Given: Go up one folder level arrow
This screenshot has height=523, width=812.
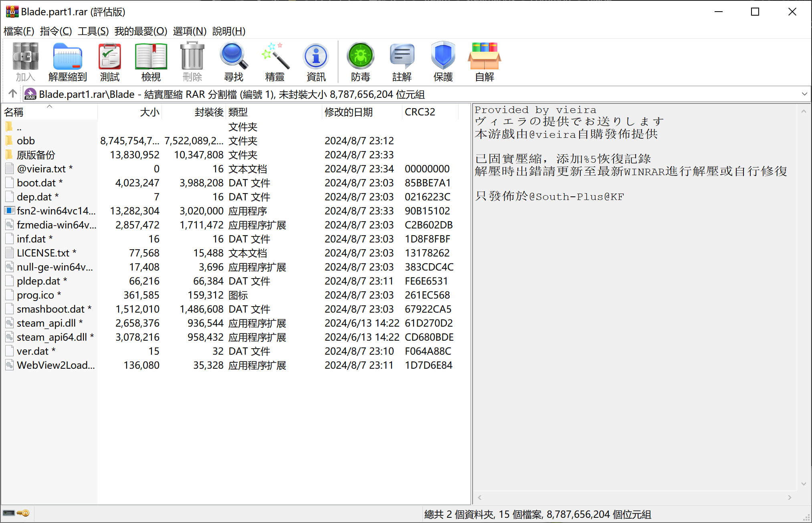Looking at the screenshot, I should click(x=12, y=94).
